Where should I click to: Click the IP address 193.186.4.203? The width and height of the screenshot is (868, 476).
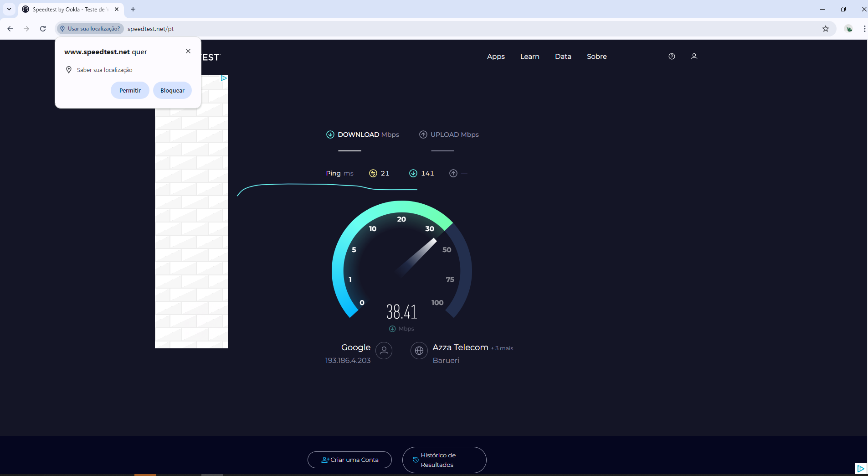[x=348, y=361]
